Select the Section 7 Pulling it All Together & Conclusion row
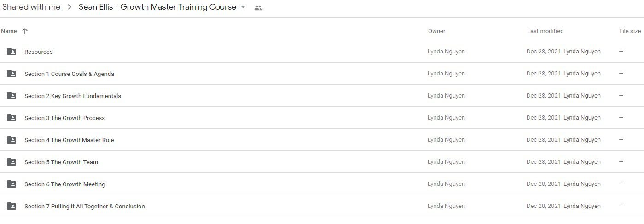Image resolution: width=644 pixels, height=224 pixels. coord(322,206)
